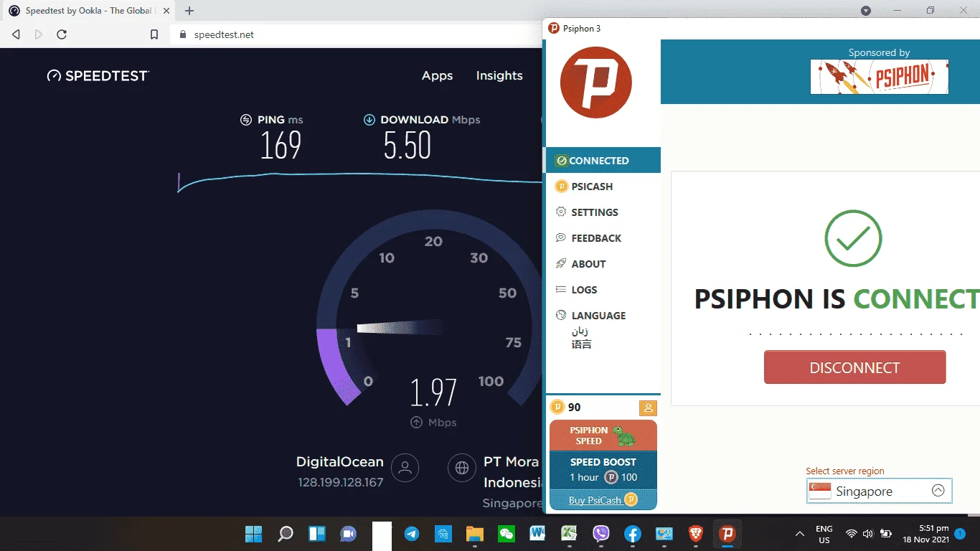This screenshot has width=980, height=551.
Task: Open Widgets from the taskbar
Action: [x=317, y=534]
